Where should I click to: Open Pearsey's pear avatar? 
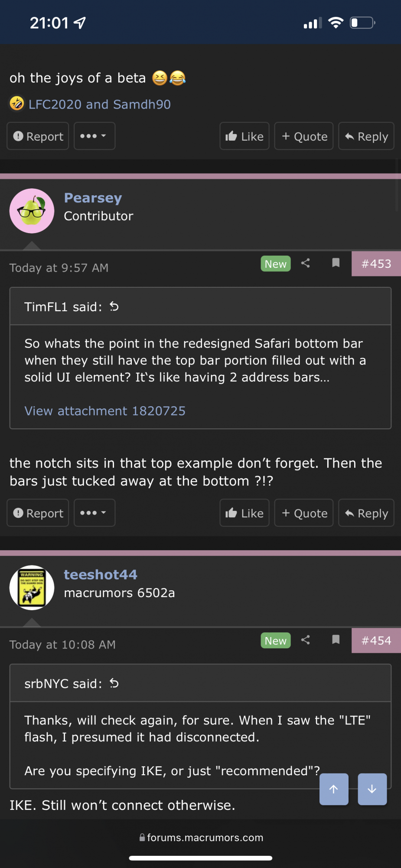(32, 211)
